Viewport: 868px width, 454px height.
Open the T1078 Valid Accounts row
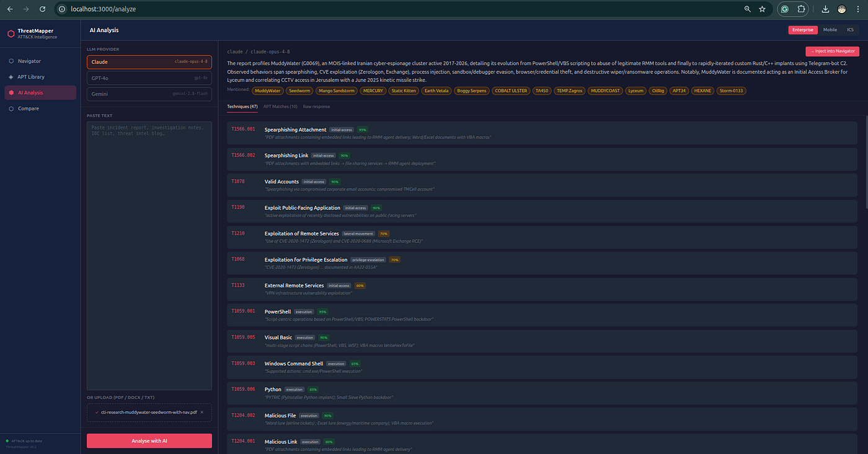tap(543, 185)
